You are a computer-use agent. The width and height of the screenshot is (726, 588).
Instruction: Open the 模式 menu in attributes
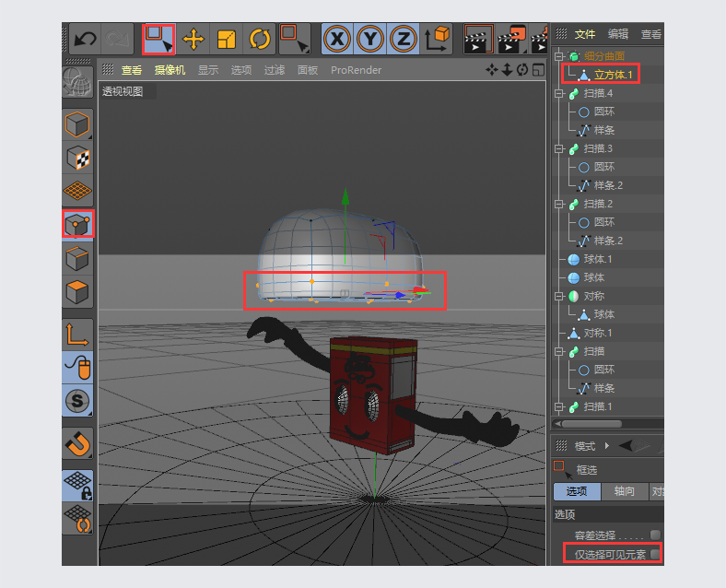click(585, 446)
